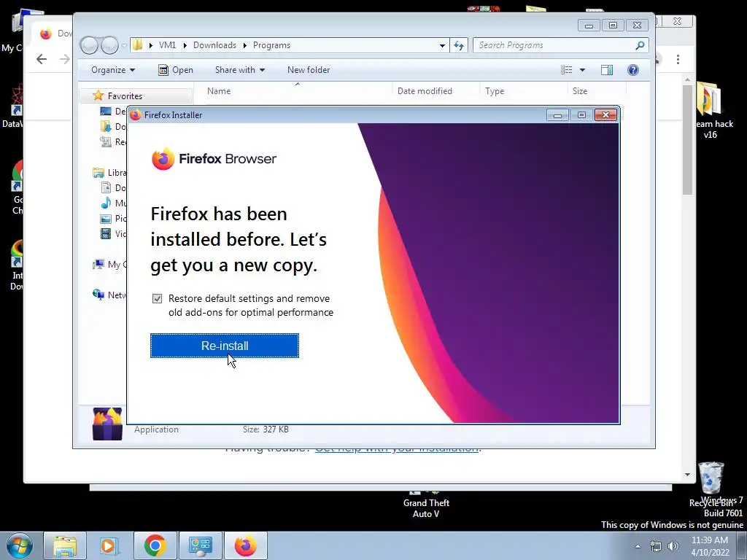
Task: Open Explorer help icon
Action: click(x=632, y=70)
